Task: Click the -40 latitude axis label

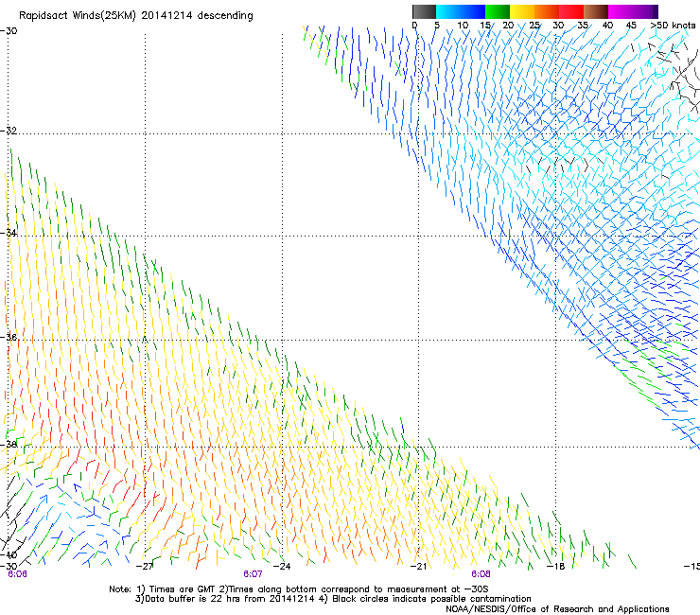Action: point(9,555)
